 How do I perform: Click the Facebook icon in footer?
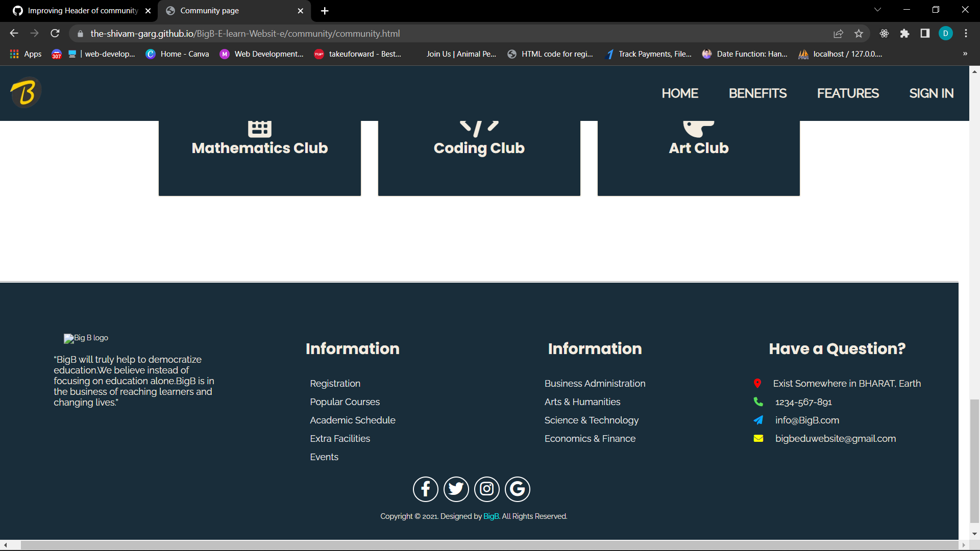(425, 489)
